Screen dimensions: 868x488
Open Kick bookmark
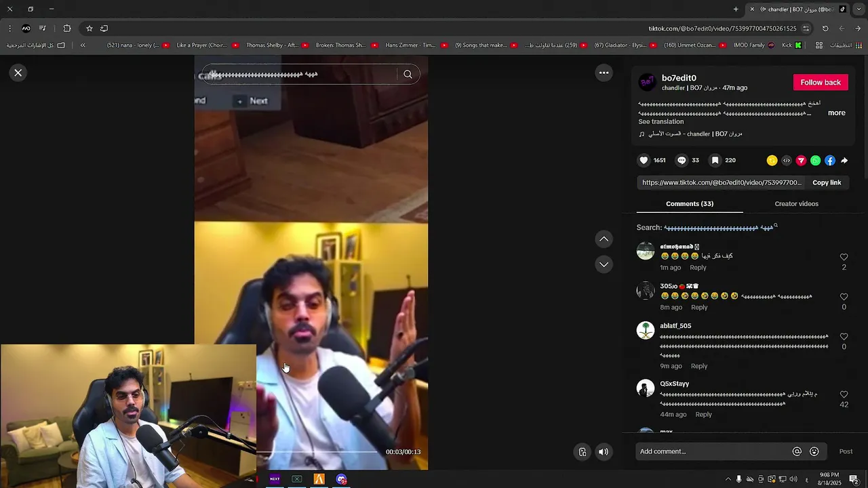tap(792, 45)
